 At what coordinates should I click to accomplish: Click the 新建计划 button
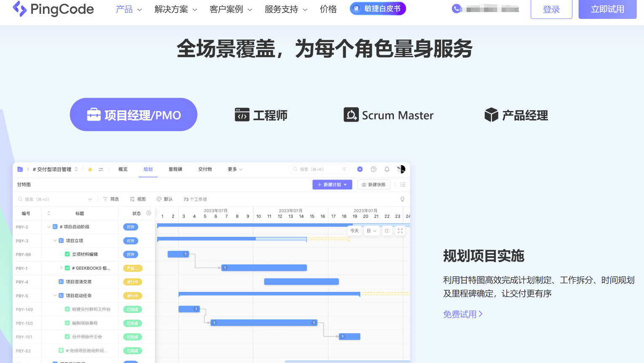332,185
